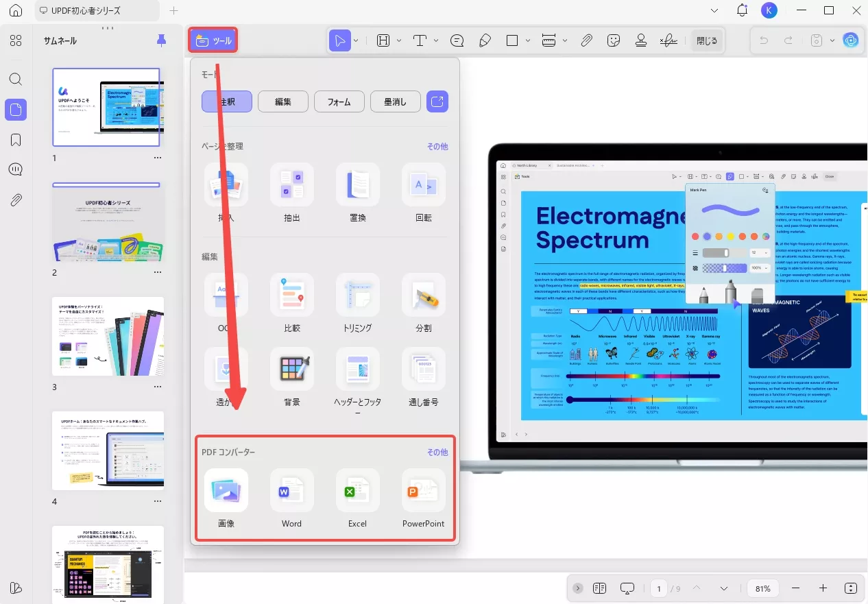This screenshot has height=604, width=868.
Task: Expand the tab list chevron near the bell
Action: pyautogui.click(x=715, y=10)
